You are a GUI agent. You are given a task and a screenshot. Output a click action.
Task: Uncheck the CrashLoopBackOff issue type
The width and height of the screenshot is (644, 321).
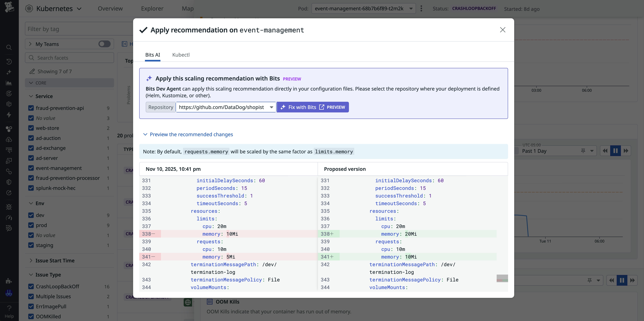[31, 286]
